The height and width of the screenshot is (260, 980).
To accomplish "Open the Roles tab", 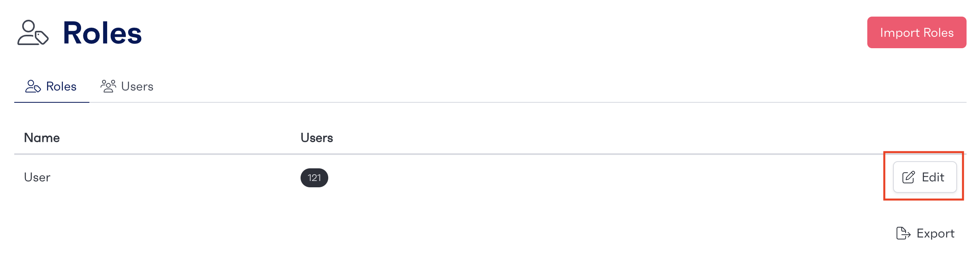I will point(51,87).
